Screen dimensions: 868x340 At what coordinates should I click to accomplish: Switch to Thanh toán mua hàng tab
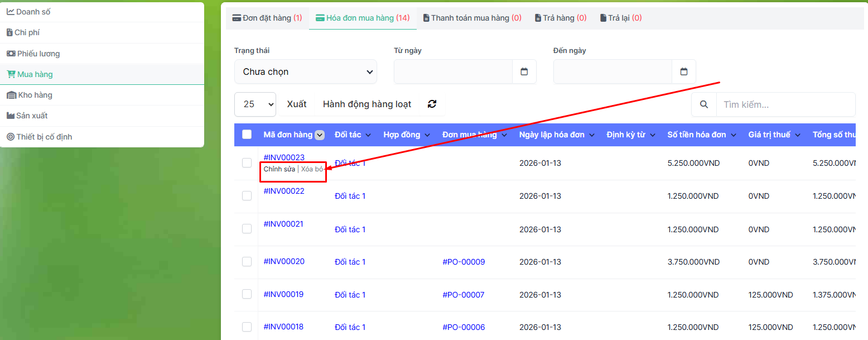tap(472, 18)
